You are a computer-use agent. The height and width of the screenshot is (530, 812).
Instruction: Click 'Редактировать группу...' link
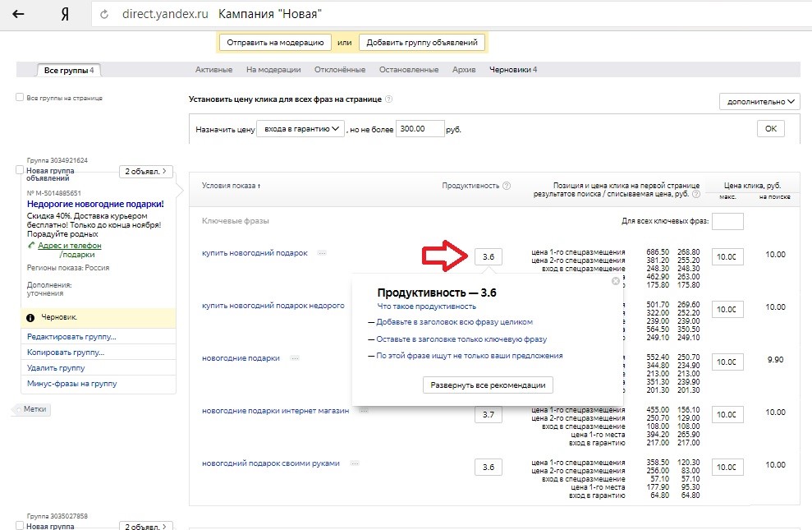pyautogui.click(x=71, y=337)
